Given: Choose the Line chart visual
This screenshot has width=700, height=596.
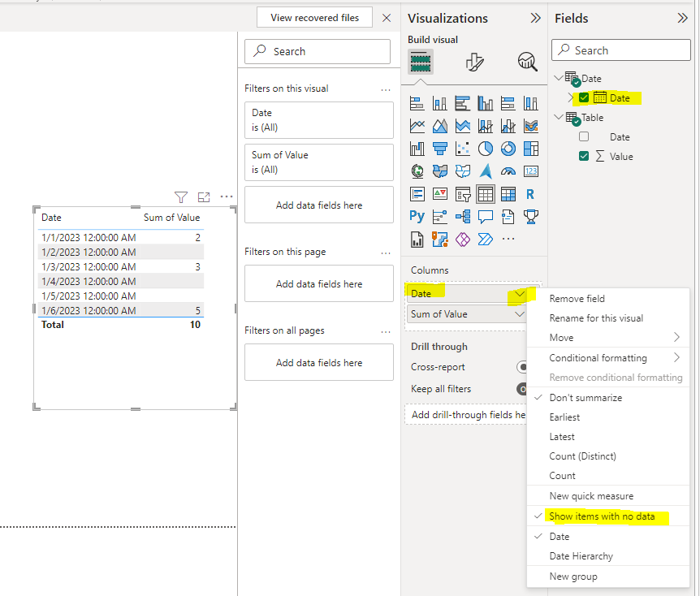Looking at the screenshot, I should [x=417, y=126].
